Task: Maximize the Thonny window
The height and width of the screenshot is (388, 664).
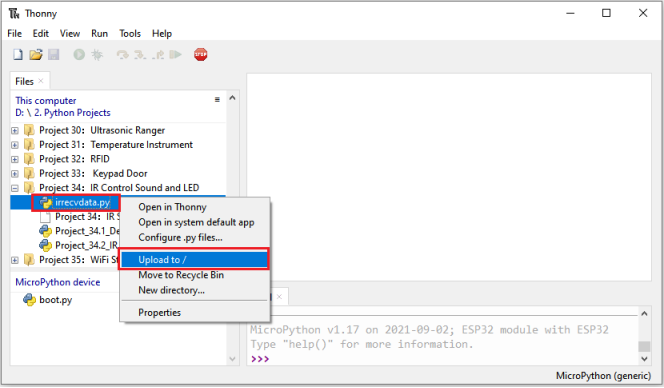Action: 606,13
